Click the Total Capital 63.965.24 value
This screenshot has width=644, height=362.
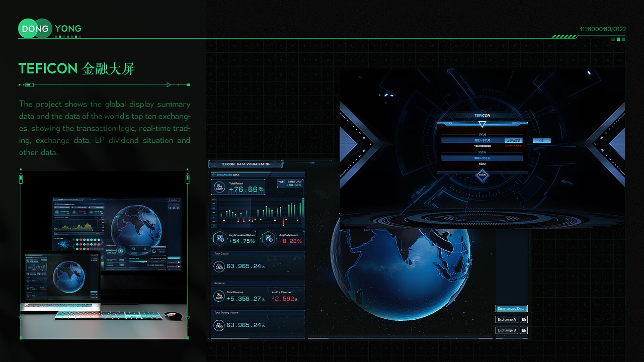click(244, 266)
